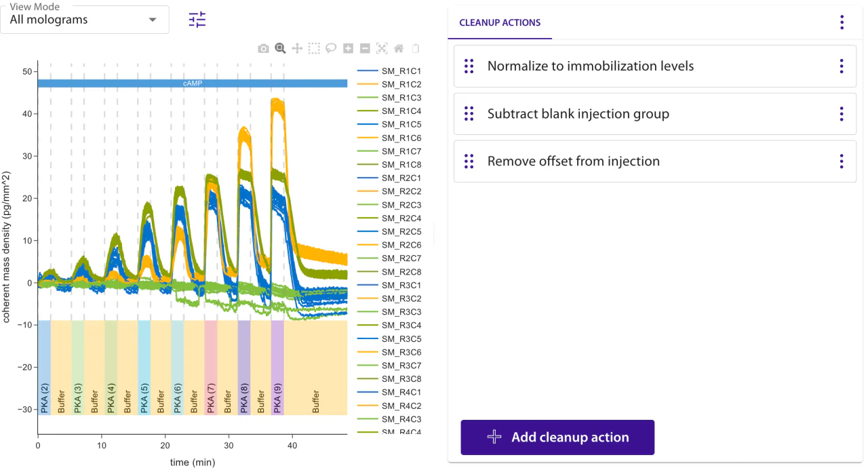
Task: Toggle SM_R3C4 legend entry
Action: pos(389,326)
